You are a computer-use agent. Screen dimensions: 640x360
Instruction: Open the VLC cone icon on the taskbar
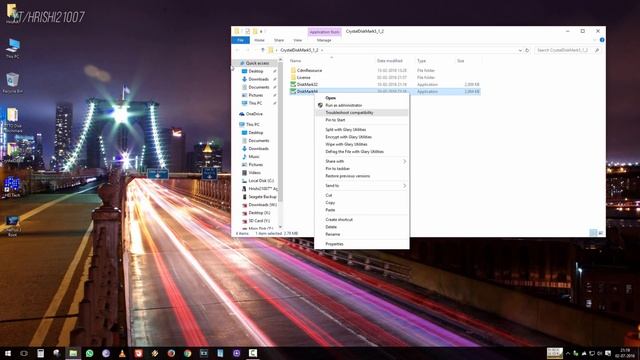[122, 353]
